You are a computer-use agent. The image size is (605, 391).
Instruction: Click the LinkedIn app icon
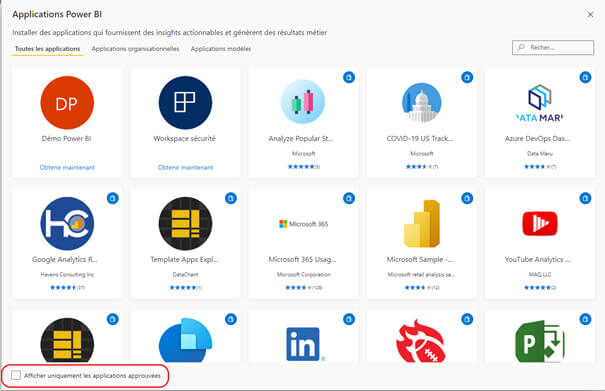coord(303,344)
